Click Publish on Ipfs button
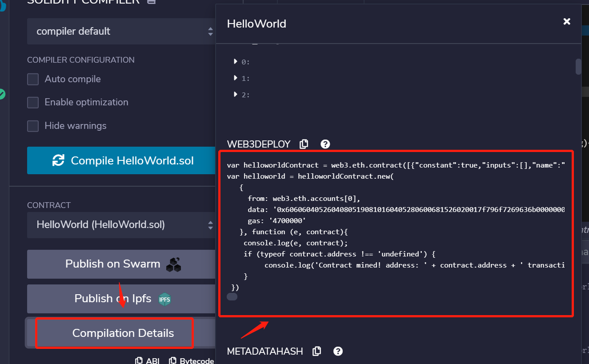The height and width of the screenshot is (364, 589). pos(121,299)
